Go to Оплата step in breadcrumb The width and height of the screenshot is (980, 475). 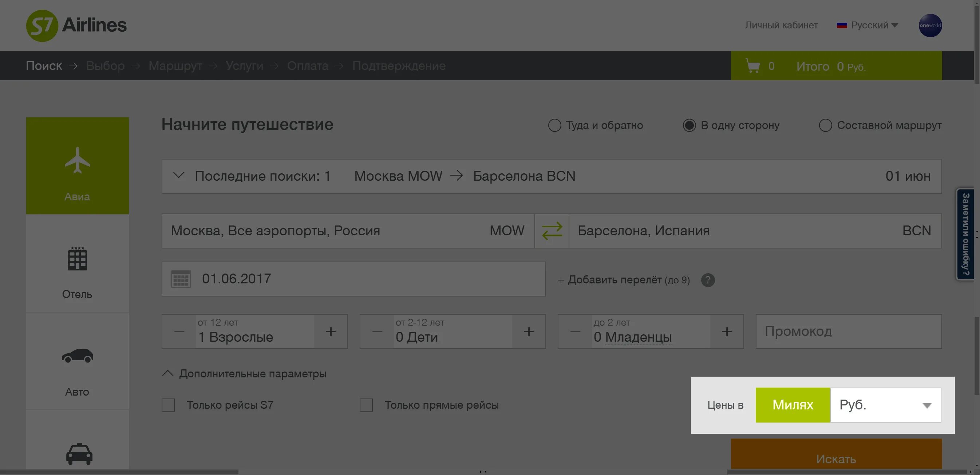(x=307, y=66)
